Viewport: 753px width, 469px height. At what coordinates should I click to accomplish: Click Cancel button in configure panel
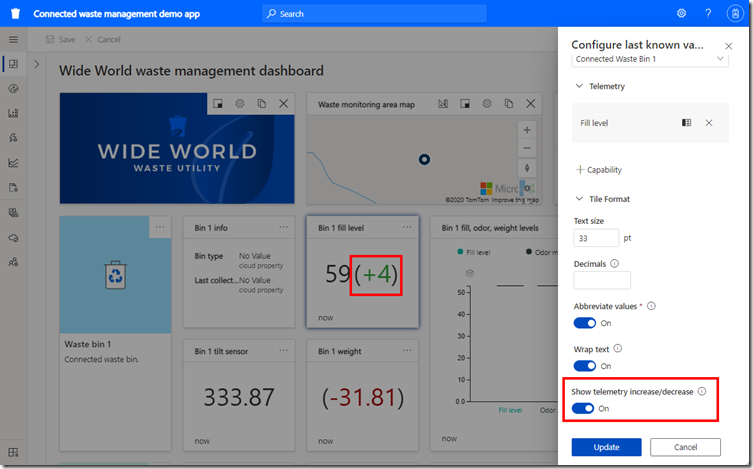[x=685, y=447]
